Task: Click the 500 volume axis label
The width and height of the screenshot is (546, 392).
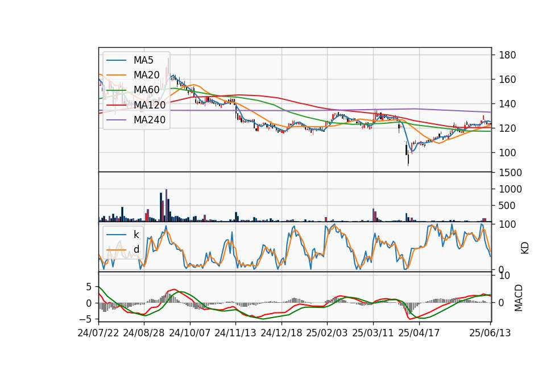Action: 507,206
